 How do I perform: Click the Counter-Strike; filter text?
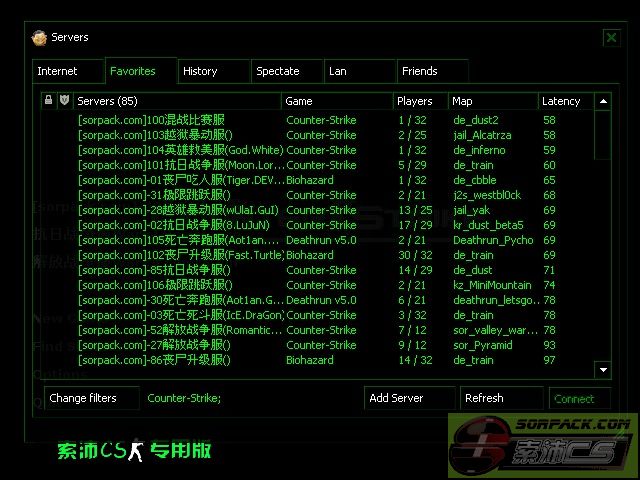(184, 398)
